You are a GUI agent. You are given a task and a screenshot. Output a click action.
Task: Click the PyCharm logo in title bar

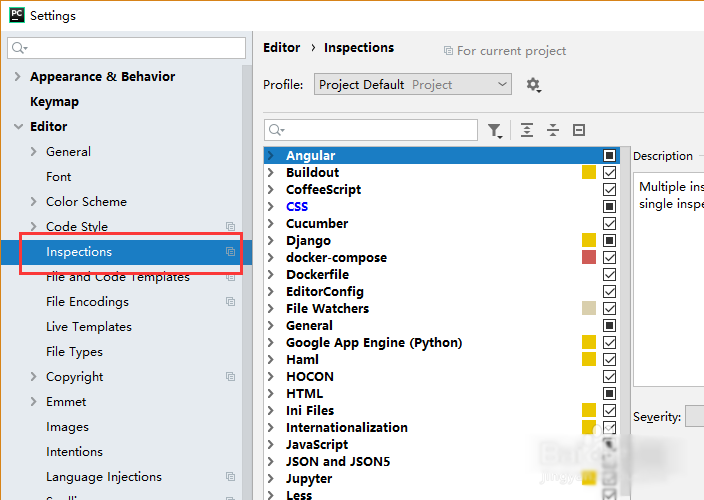click(x=15, y=15)
